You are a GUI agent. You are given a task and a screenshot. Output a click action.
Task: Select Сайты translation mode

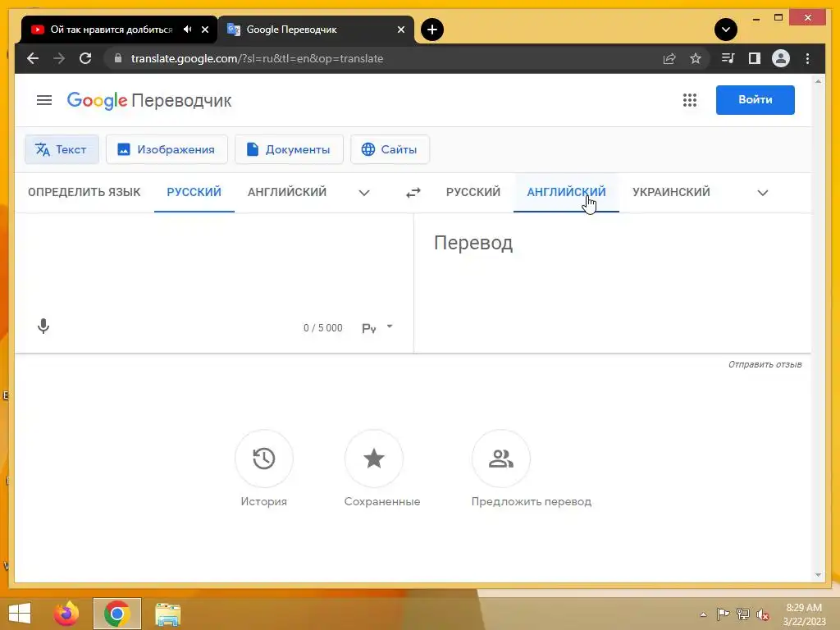coord(390,149)
